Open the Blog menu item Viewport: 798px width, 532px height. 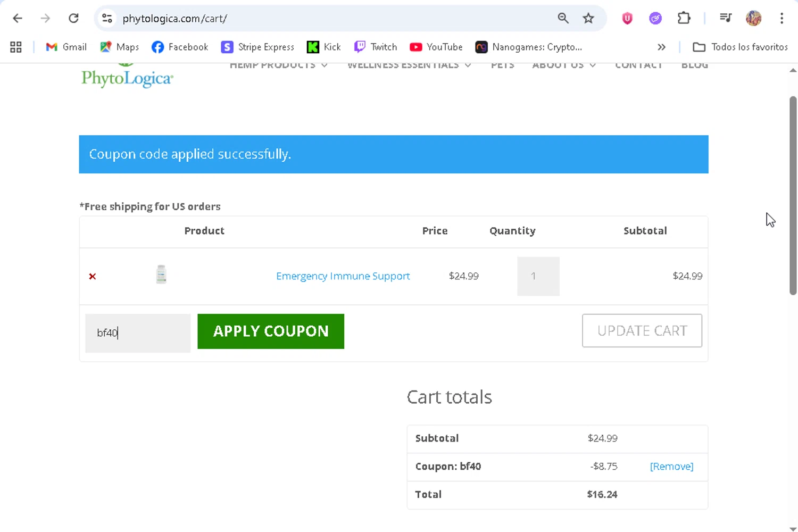pyautogui.click(x=694, y=65)
